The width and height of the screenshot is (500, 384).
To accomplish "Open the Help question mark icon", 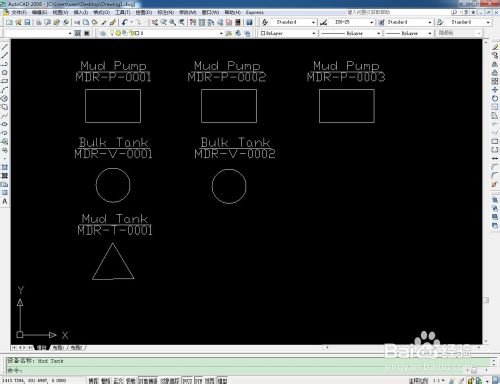I will pos(249,22).
